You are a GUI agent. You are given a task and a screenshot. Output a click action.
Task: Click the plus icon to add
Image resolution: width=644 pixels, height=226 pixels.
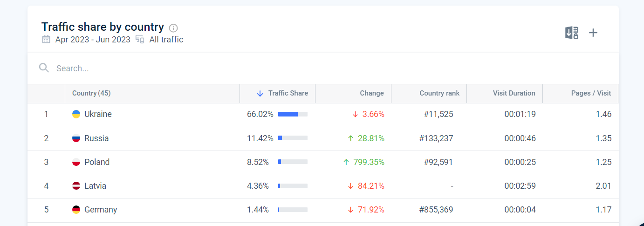coord(593,33)
